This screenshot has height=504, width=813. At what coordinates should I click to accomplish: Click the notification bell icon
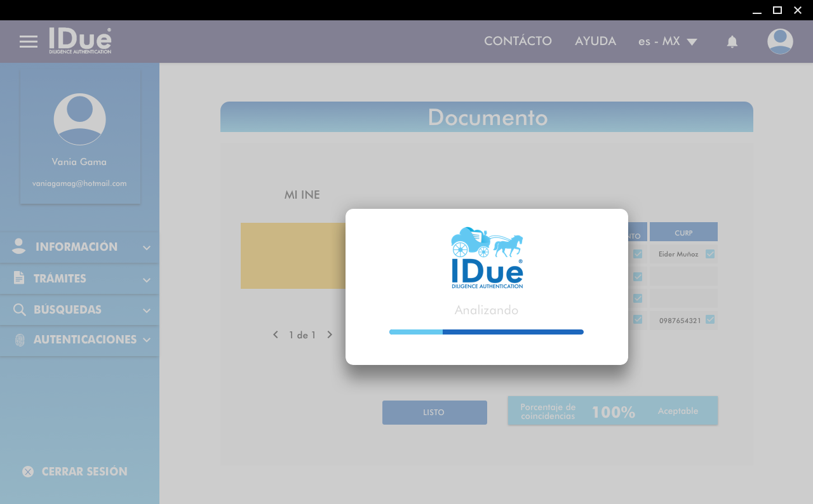732,42
